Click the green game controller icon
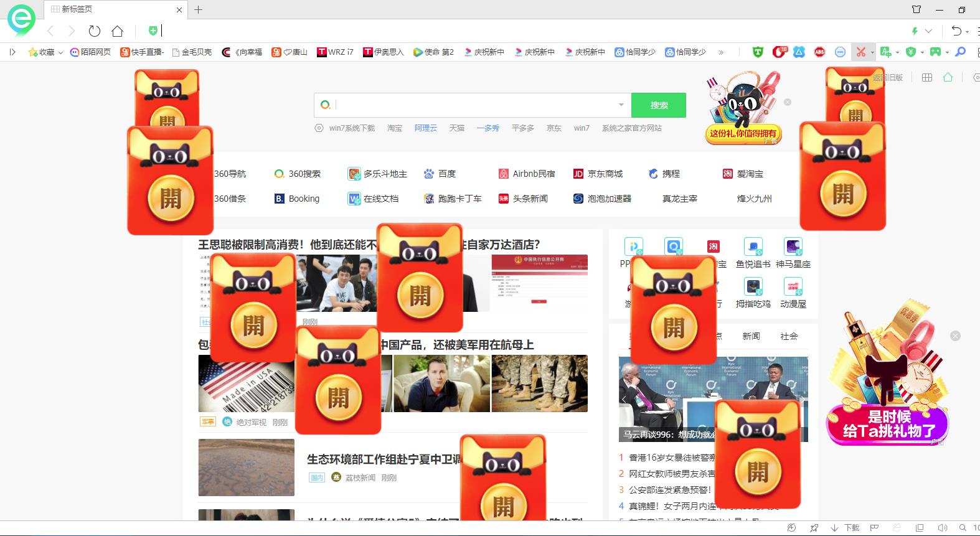980x536 pixels. pyautogui.click(x=935, y=52)
